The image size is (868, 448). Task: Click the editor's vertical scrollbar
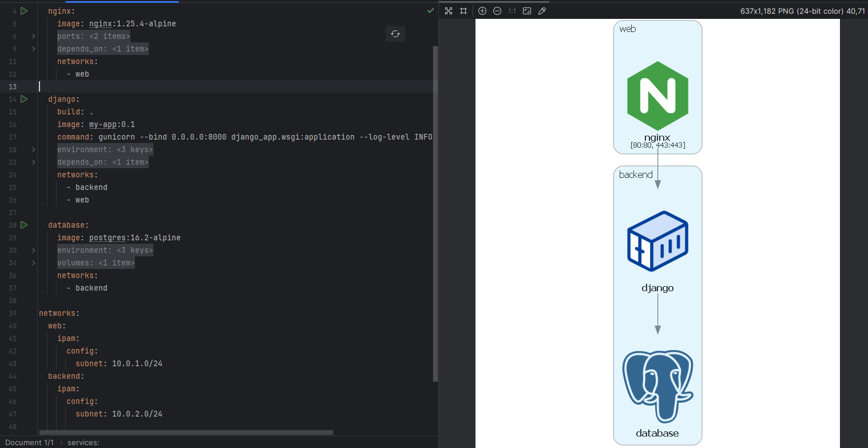point(435,213)
